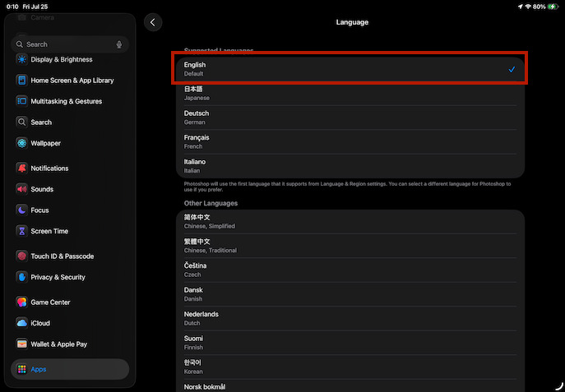565x392 pixels.
Task: Open the iCloud settings icon
Action: click(21, 323)
